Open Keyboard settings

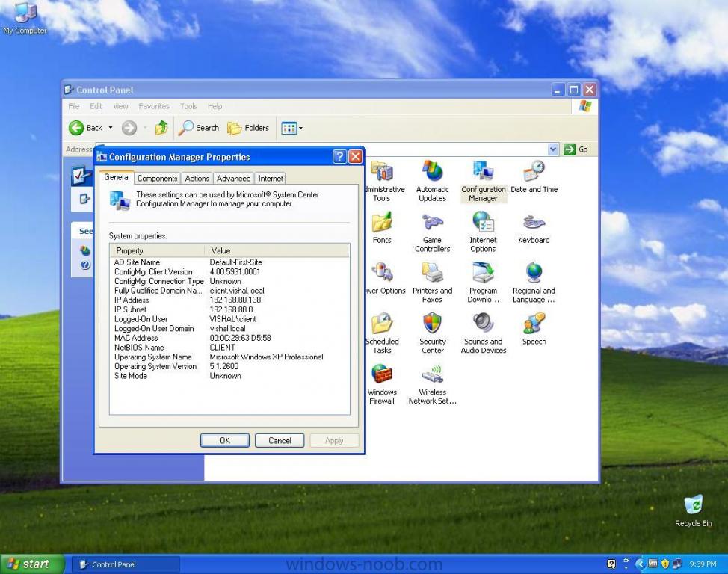[534, 227]
